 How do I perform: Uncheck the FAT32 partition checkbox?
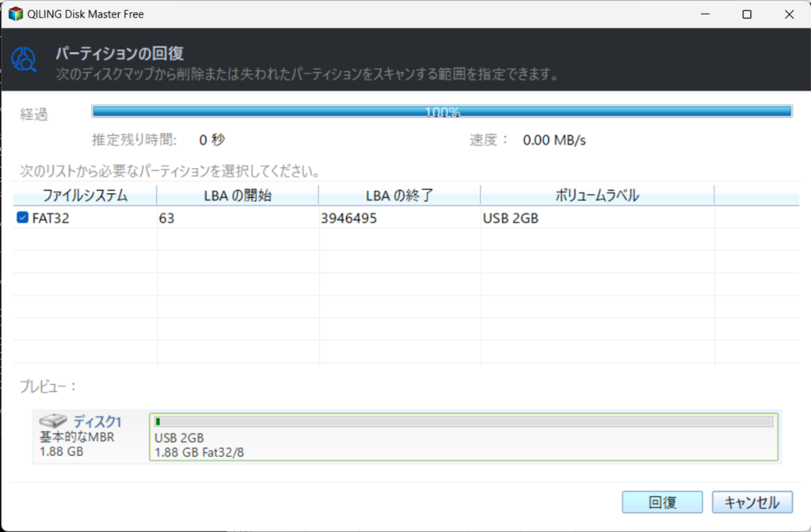[22, 217]
